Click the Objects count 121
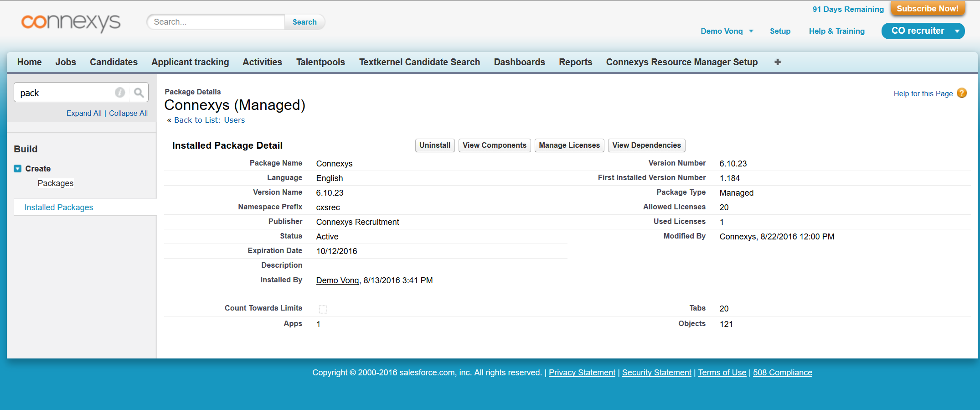980x410 pixels. (726, 324)
